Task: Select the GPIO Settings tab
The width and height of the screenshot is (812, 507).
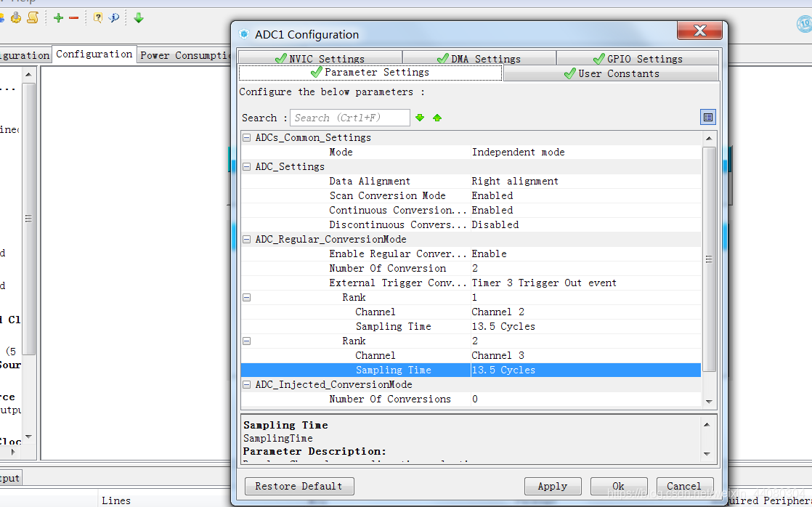Action: click(637, 59)
